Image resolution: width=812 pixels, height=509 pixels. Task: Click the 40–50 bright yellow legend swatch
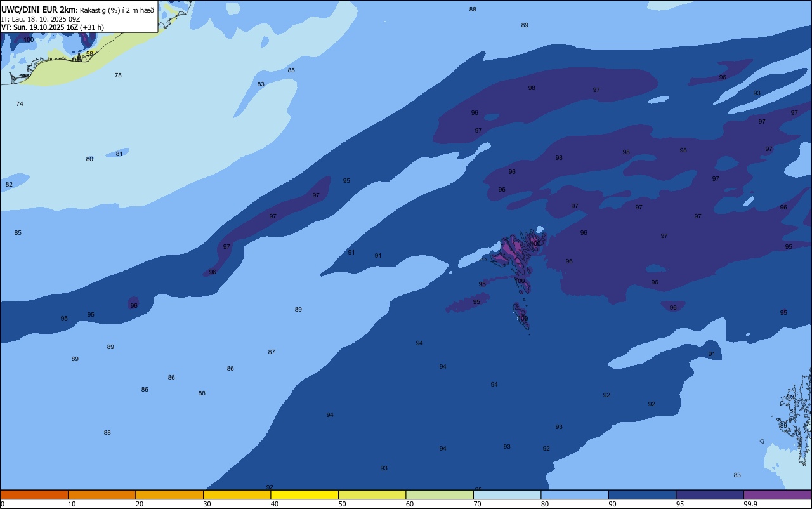coord(304,494)
